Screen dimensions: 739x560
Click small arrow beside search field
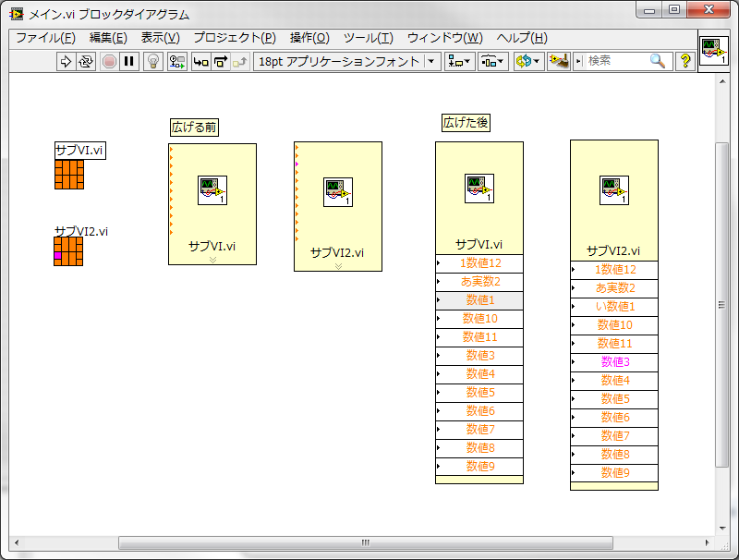[x=579, y=61]
